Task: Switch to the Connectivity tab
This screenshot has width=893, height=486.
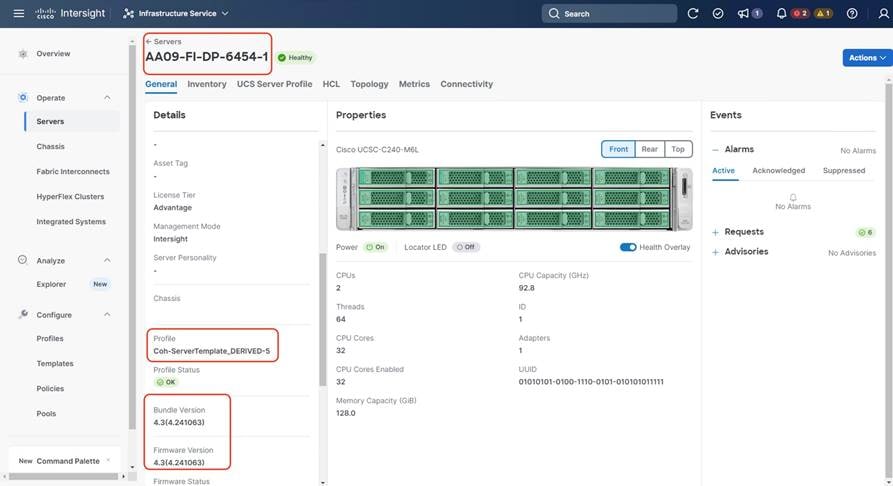Action: (466, 84)
